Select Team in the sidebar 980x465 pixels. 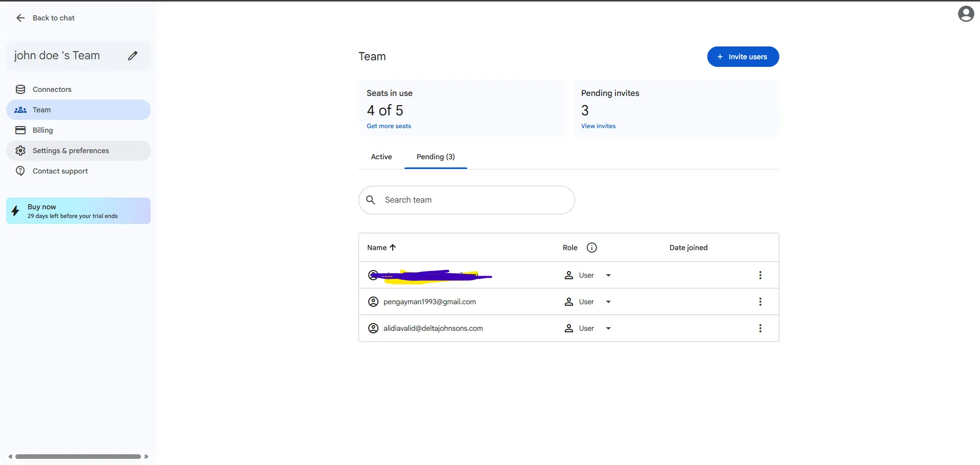(78, 110)
